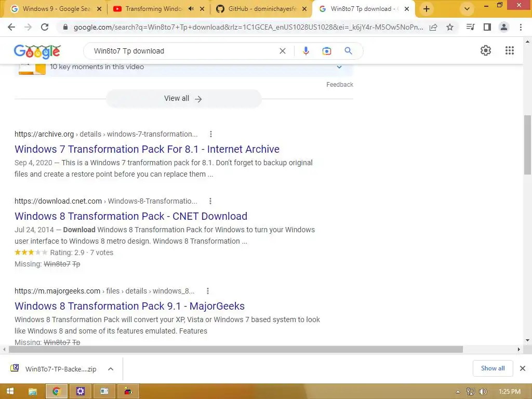Mute the YouTube tab audio icon
532x399 pixels.
click(x=191, y=9)
